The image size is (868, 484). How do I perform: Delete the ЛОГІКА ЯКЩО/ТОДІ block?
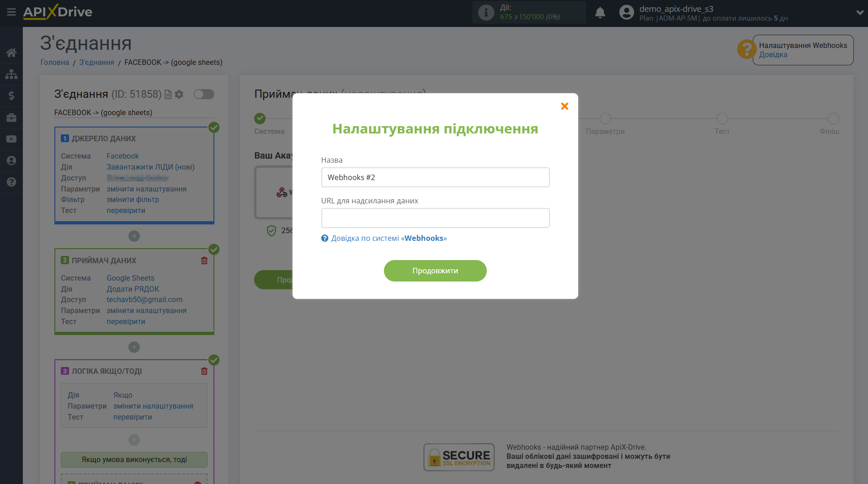(x=204, y=371)
